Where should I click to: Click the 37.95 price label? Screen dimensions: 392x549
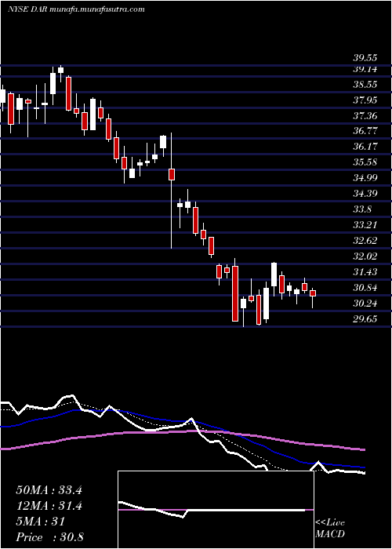(x=365, y=101)
